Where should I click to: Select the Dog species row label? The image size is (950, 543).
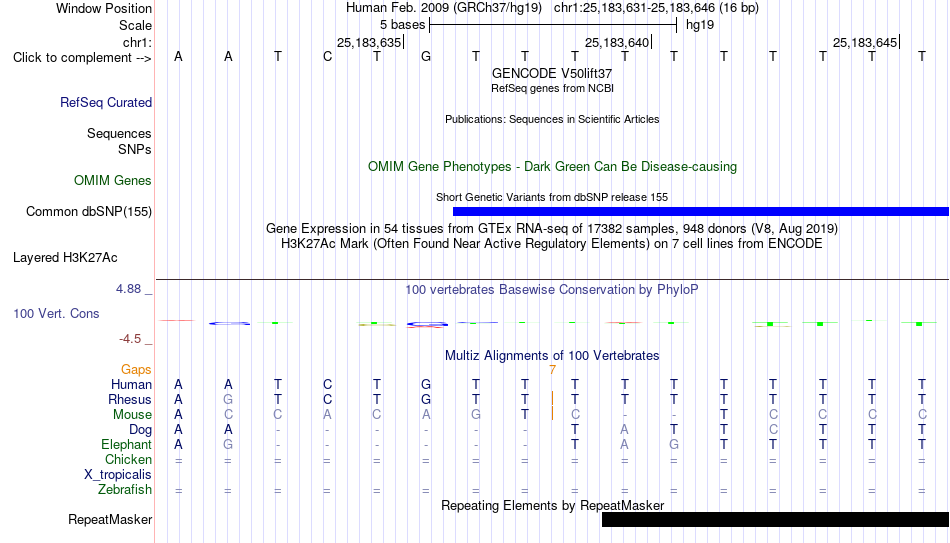click(x=140, y=430)
